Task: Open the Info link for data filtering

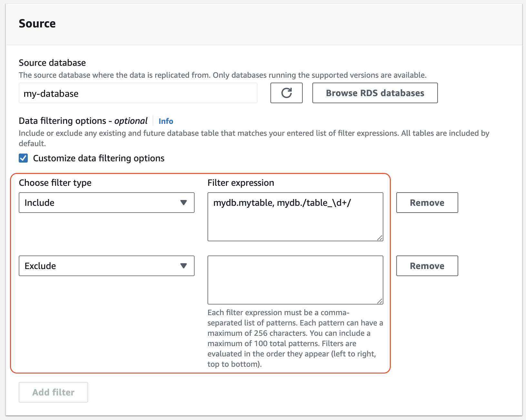Action: pos(166,121)
